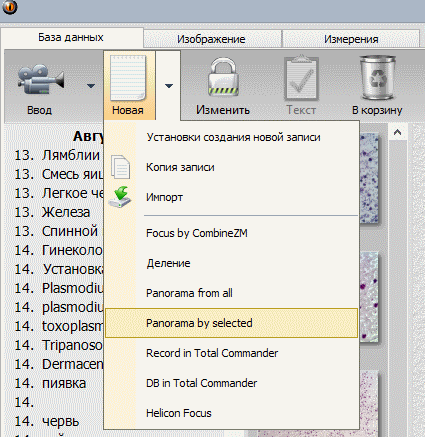The height and width of the screenshot is (437, 425).
Task: Collapse the Новая dropdown arrow
Action: [x=169, y=86]
